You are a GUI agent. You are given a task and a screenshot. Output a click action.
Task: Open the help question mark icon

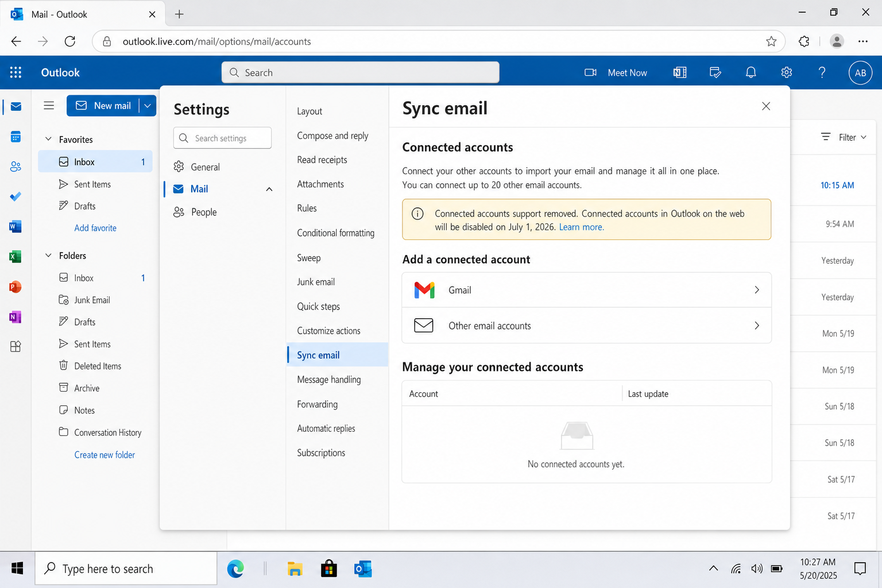click(x=822, y=72)
